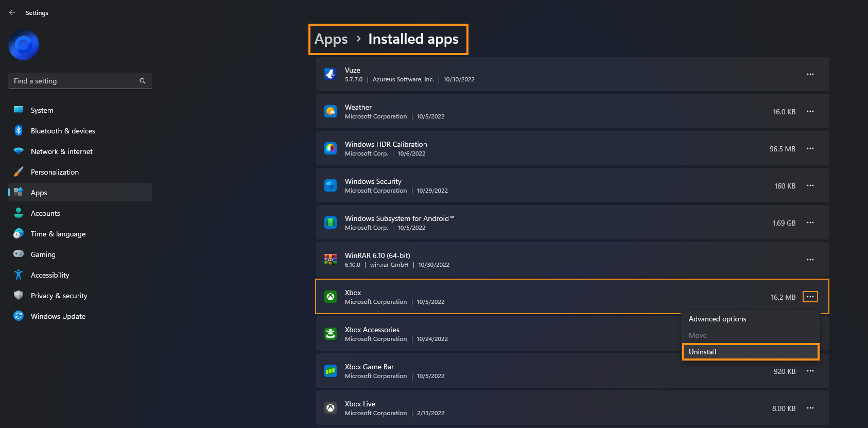Click the Installed apps heading
Screen dimensions: 868x428
click(x=413, y=39)
